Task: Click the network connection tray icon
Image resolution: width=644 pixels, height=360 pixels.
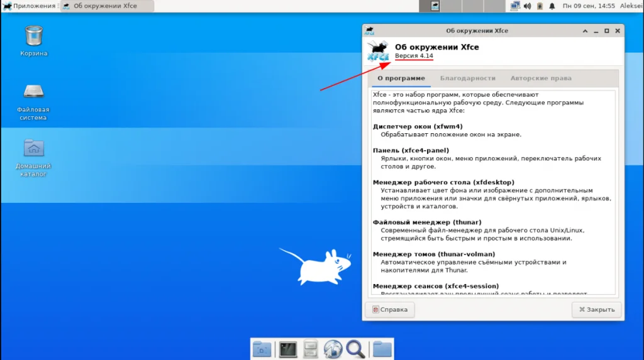Action: click(x=514, y=6)
